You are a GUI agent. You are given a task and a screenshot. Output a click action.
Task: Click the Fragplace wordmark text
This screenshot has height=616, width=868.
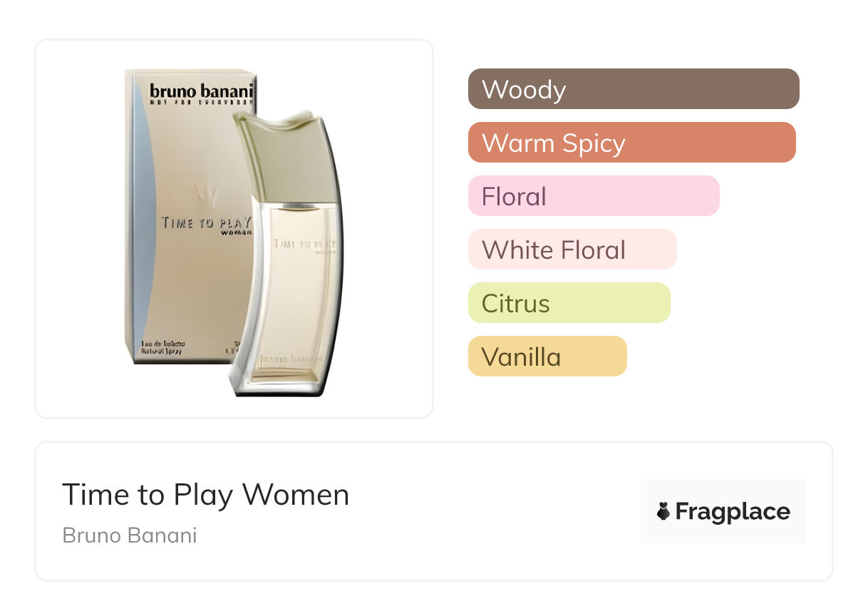733,511
